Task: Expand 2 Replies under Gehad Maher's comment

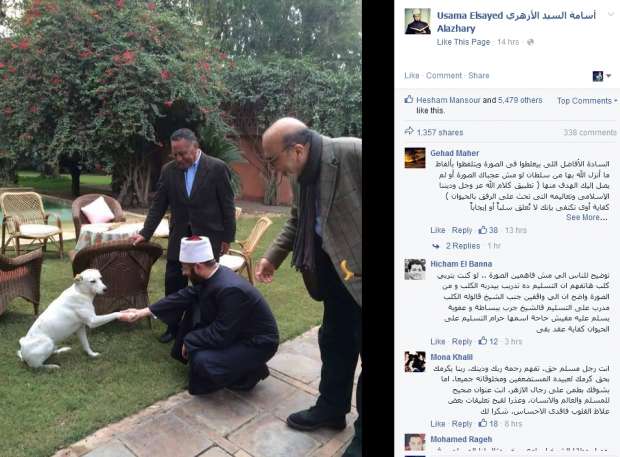Action: pos(463,246)
